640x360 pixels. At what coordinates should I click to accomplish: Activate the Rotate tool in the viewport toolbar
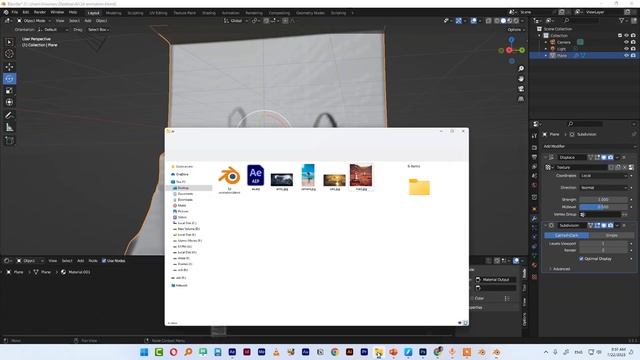click(9, 78)
